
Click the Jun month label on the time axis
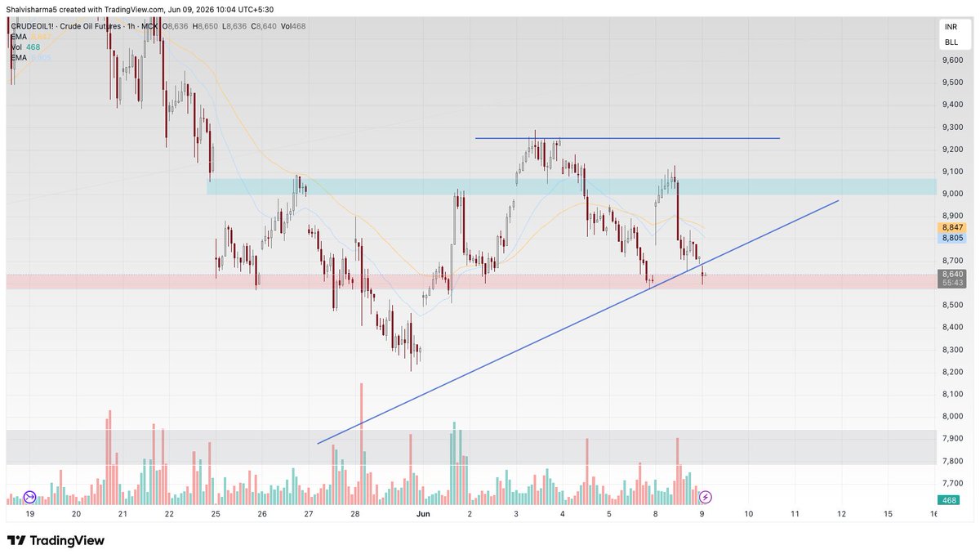(x=423, y=514)
